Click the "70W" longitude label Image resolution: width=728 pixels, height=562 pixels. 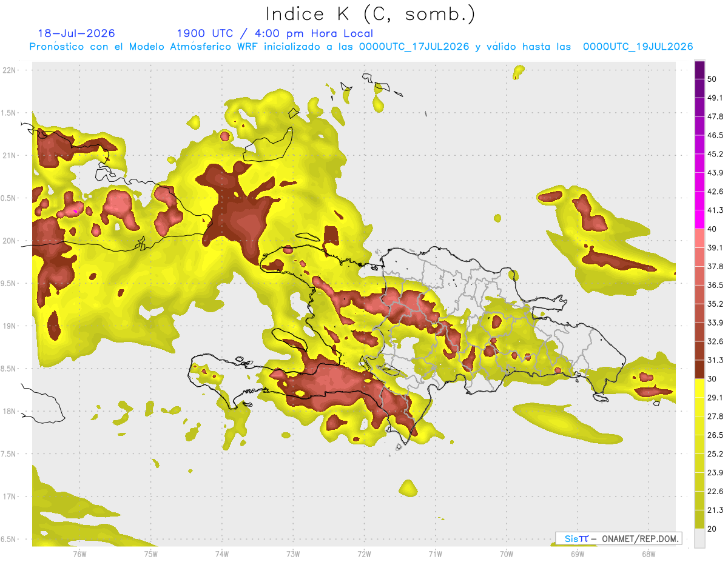click(507, 554)
